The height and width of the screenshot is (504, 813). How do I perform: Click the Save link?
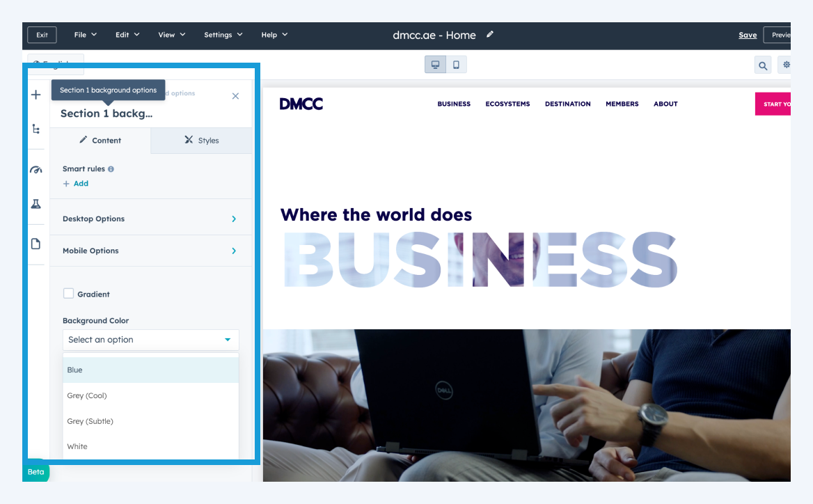click(x=748, y=35)
